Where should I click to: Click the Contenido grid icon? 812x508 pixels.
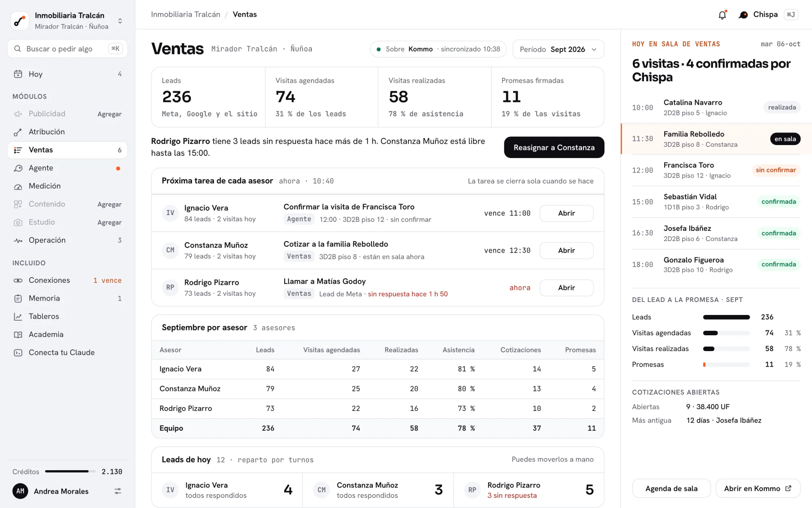click(x=18, y=204)
